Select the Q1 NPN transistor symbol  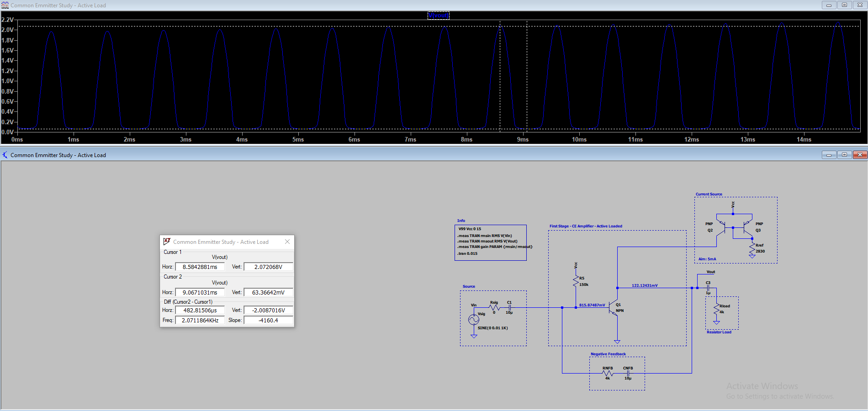pyautogui.click(x=614, y=308)
